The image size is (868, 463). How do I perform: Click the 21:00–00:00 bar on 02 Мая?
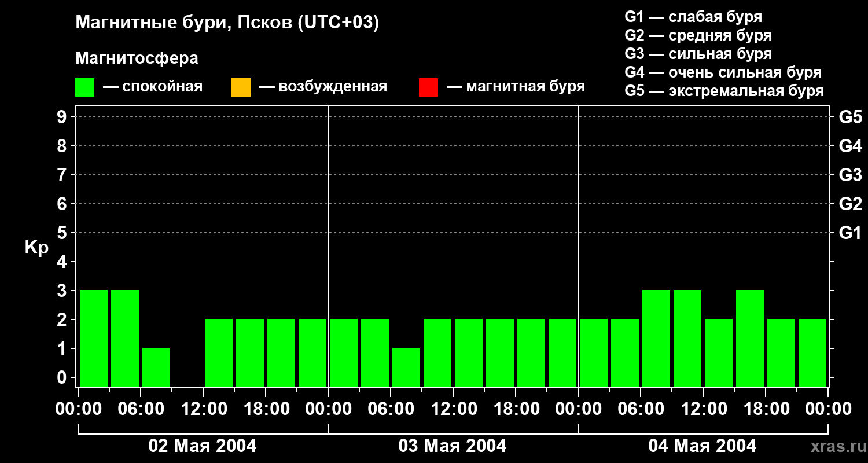[312, 352]
